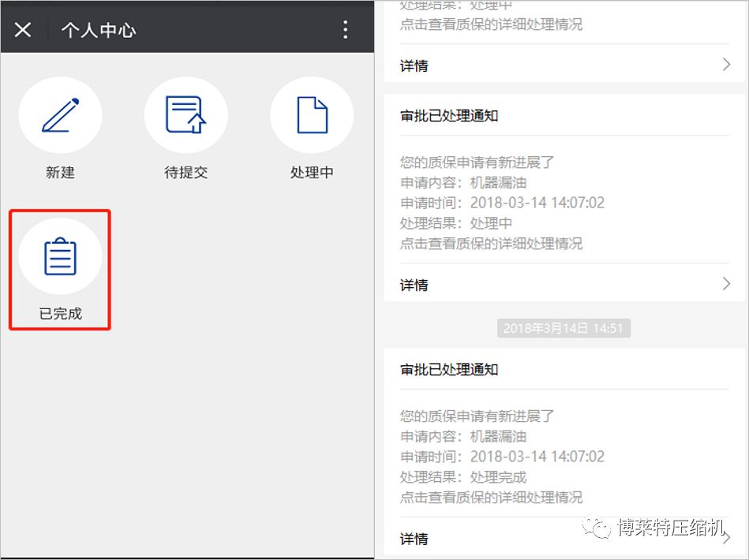The width and height of the screenshot is (749, 560).
Task: Click 处理结果：处理完成 line
Action: pos(463,477)
